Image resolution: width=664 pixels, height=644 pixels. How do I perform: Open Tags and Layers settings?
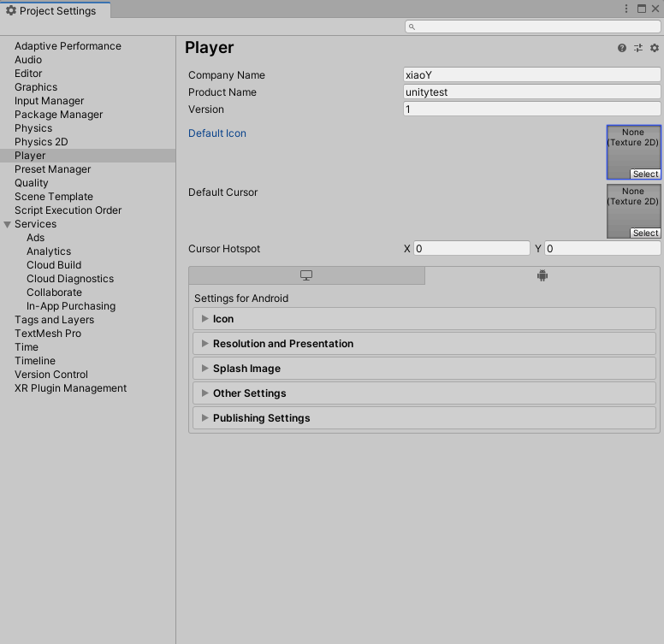tap(54, 320)
